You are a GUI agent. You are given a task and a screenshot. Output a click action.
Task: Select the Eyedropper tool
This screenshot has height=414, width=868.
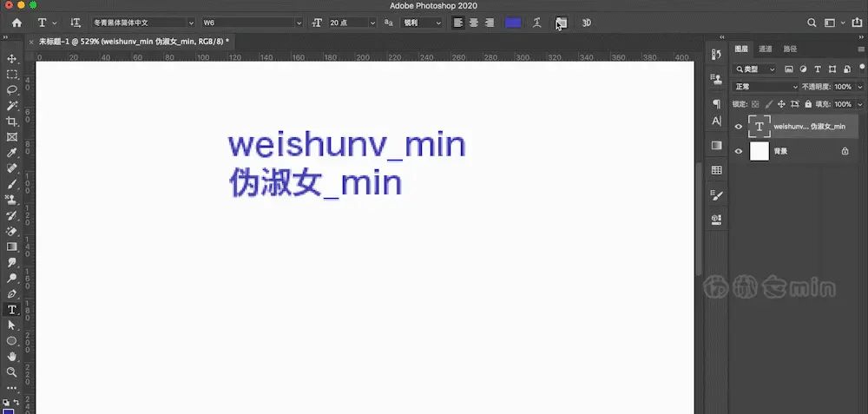(11, 153)
